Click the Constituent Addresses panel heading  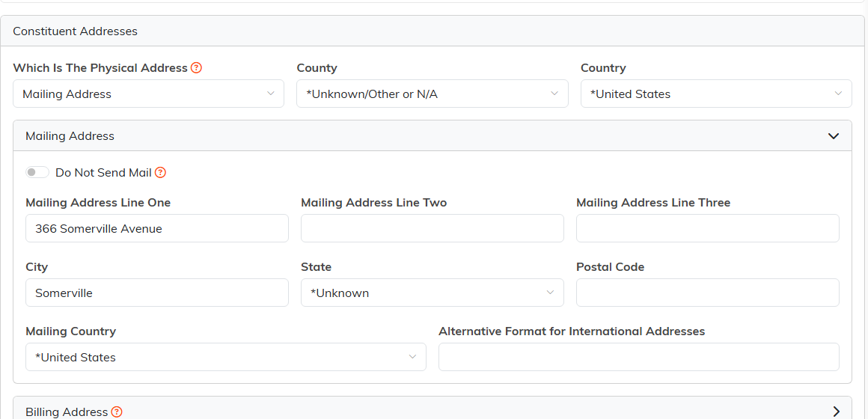click(76, 31)
